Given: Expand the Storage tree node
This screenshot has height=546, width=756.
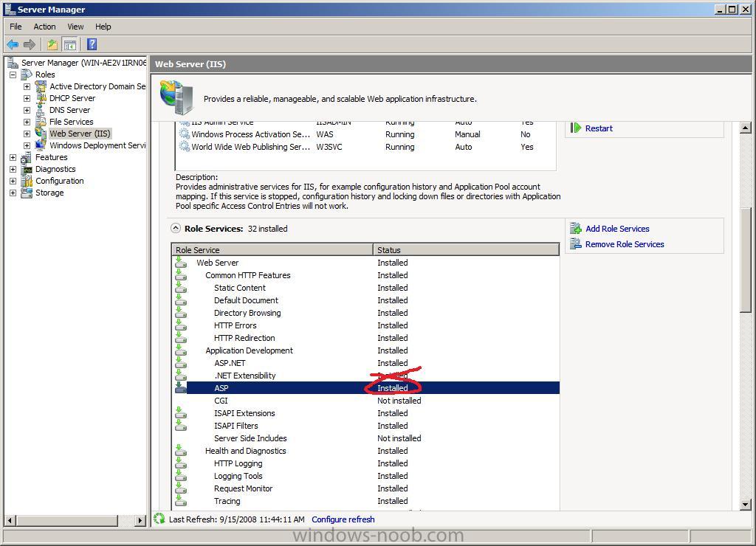Looking at the screenshot, I should (x=13, y=193).
